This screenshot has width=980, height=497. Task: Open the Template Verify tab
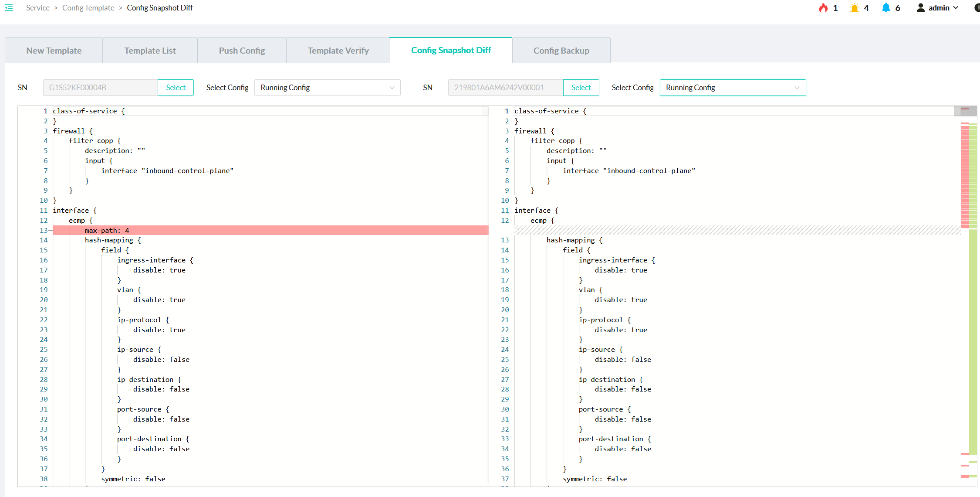tap(338, 51)
